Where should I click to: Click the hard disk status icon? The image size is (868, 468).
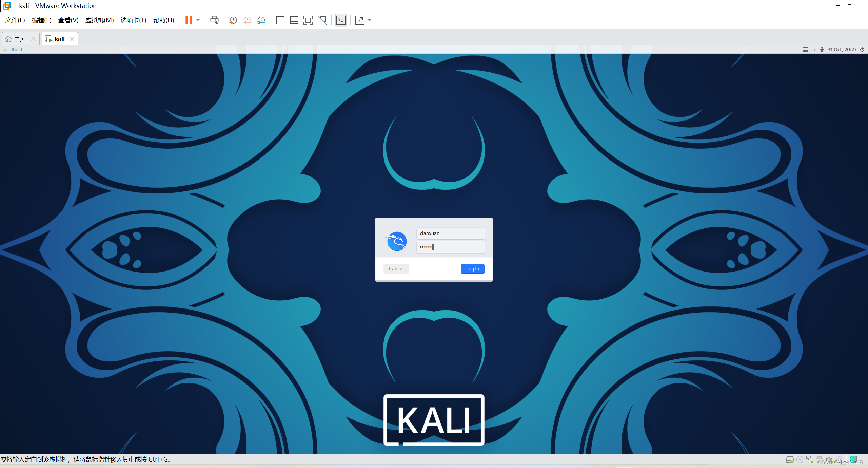(x=790, y=460)
